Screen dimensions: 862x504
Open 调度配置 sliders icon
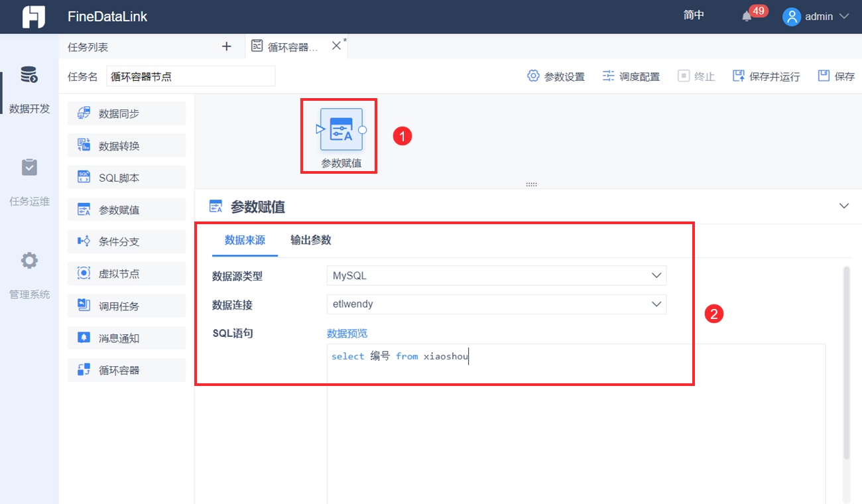[x=608, y=76]
